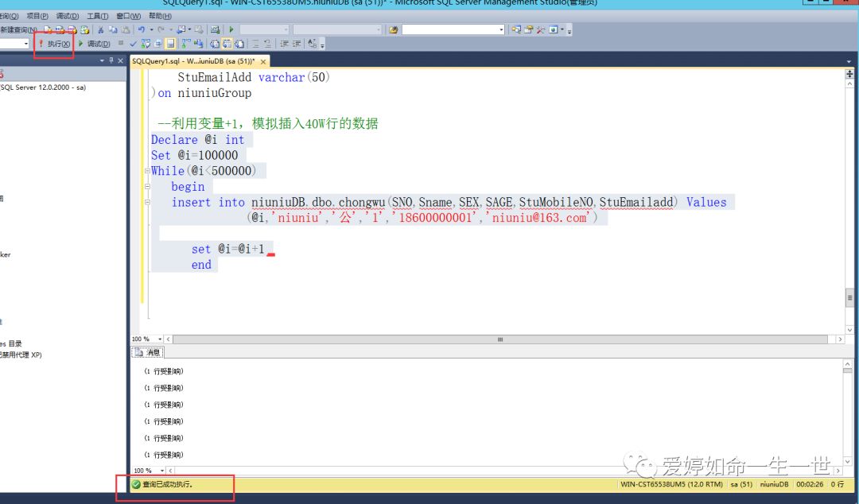This screenshot has height=504, width=859.
Task: Open SQL editor toolbar options overflow
Action: tap(323, 45)
